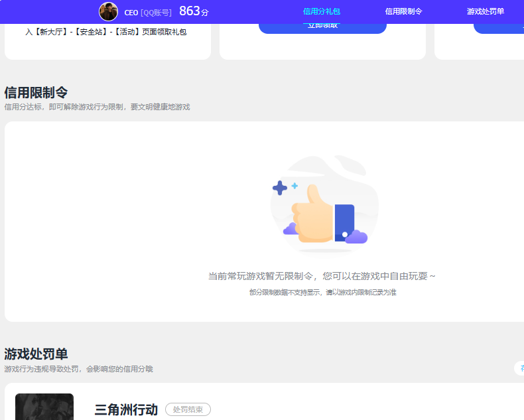Click the 处罚结束 status badge
Viewport: 524px width, 420px height.
click(188, 409)
